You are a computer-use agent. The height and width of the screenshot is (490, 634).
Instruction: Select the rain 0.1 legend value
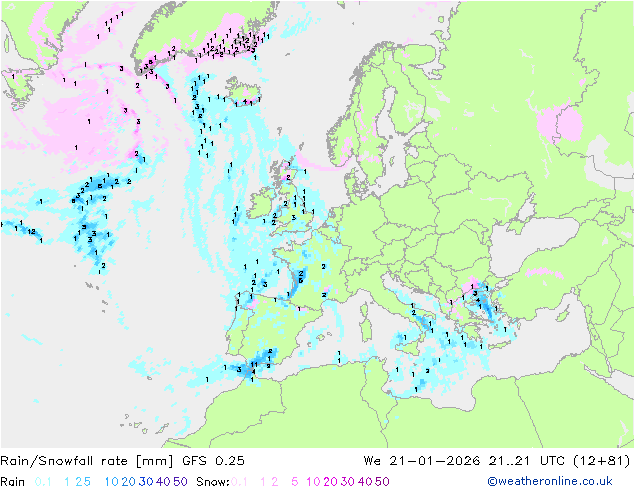click(x=43, y=482)
